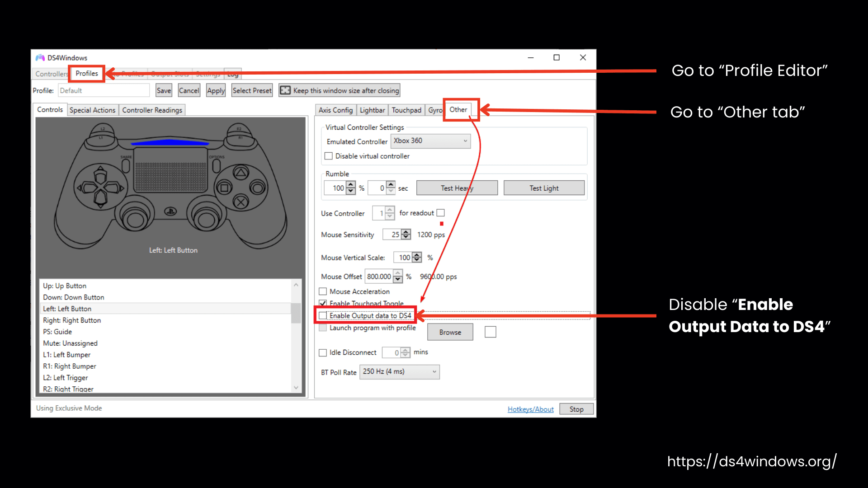
Task: Click the Square button on controller image
Action: (x=224, y=187)
